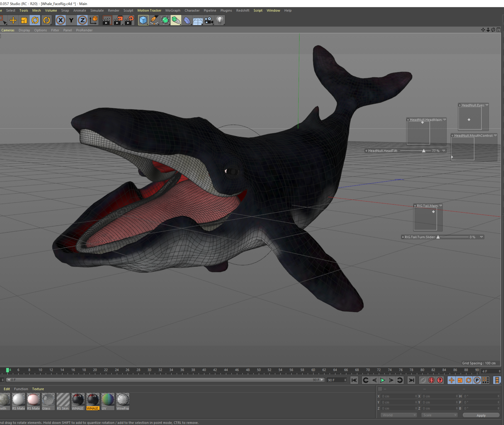Click the Apply button
504x425 pixels.
481,415
